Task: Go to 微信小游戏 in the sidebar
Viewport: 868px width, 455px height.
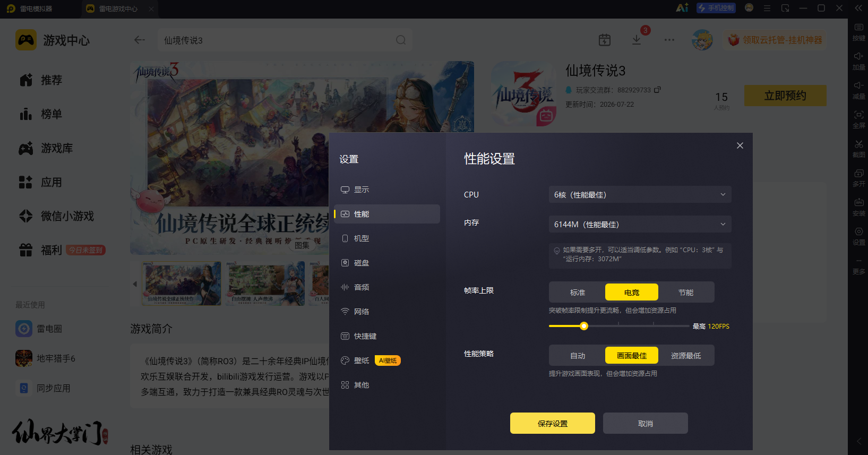Action: (56, 216)
